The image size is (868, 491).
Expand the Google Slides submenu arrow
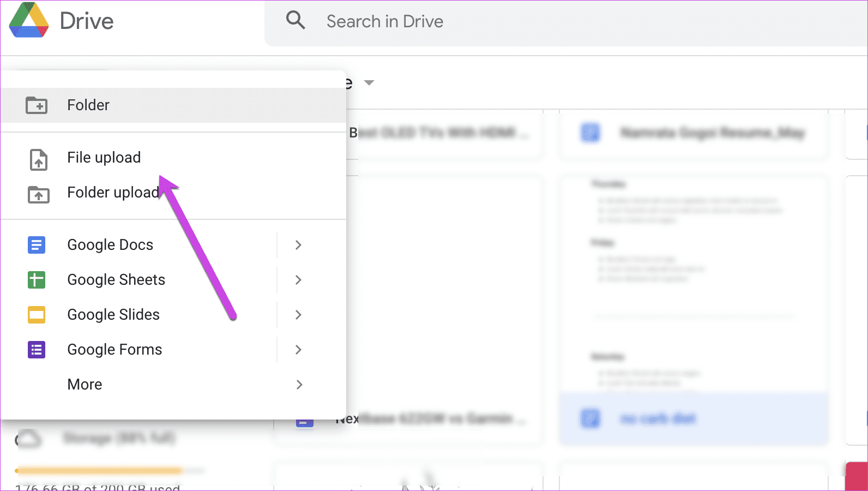(x=298, y=315)
